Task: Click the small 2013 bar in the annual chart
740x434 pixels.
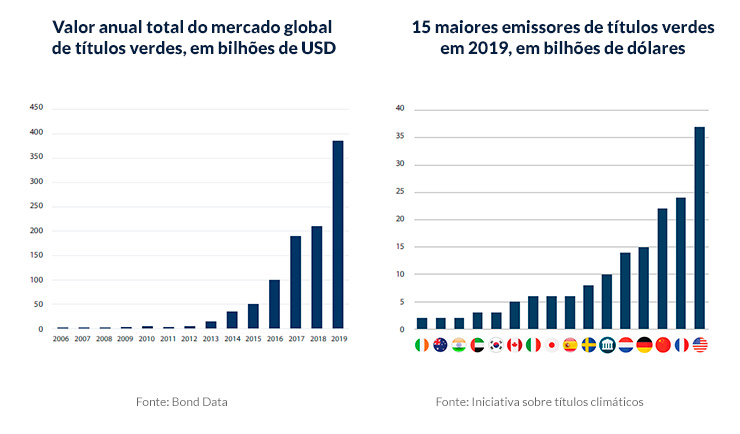Action: coord(210,325)
